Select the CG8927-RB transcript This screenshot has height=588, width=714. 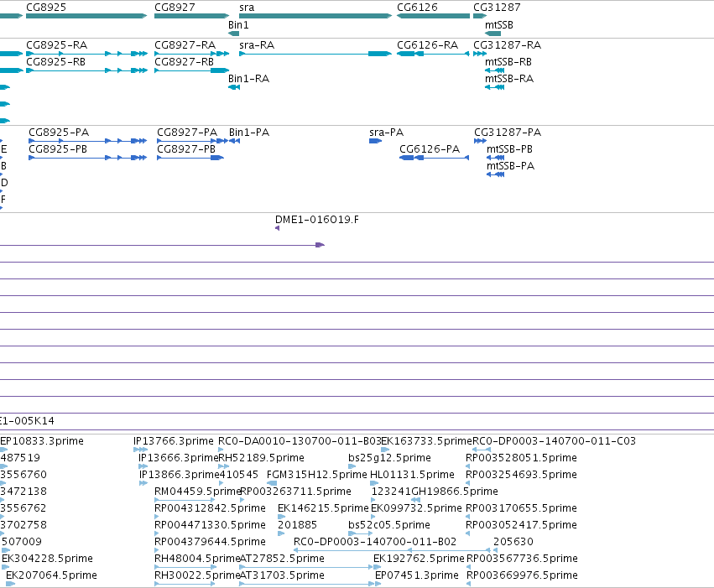[x=191, y=70]
